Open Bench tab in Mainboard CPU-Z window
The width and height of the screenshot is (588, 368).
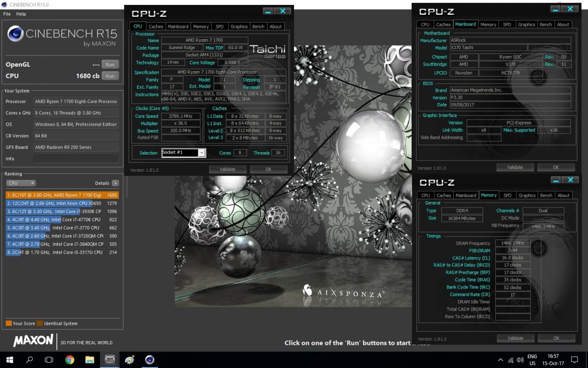546,24
